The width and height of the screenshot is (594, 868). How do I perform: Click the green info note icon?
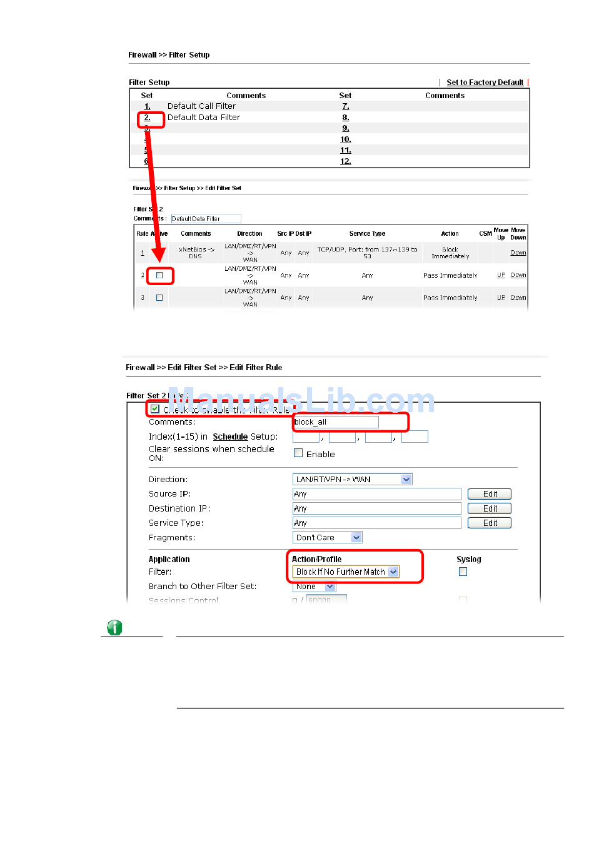[114, 627]
